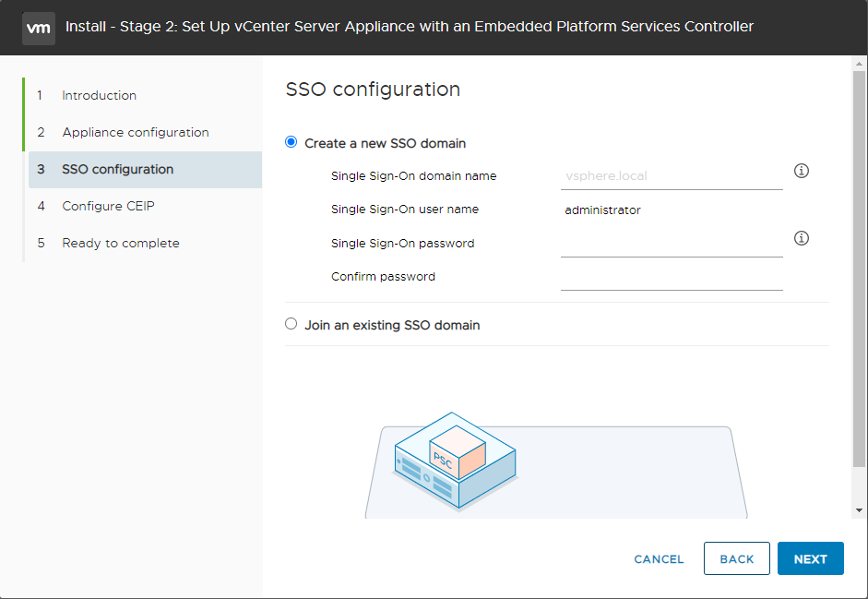Screen dimensions: 868x599
Task: Click the VMware vm logo icon
Action: point(38,28)
